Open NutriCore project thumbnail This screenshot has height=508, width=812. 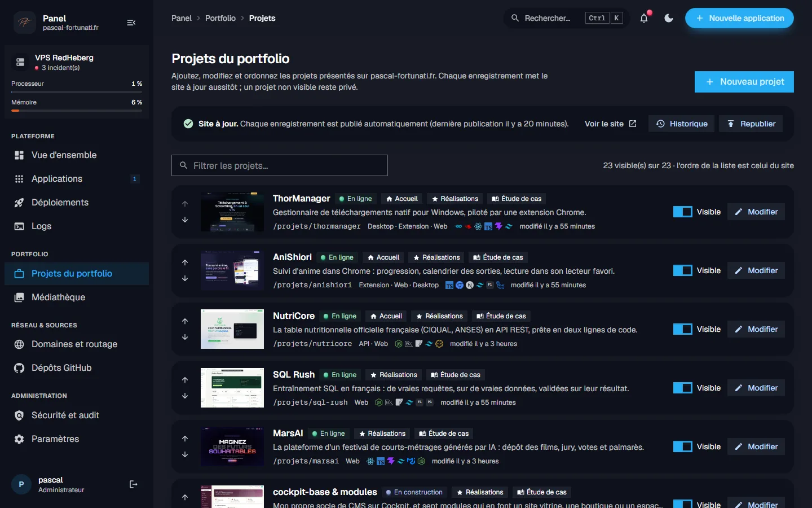(x=232, y=329)
